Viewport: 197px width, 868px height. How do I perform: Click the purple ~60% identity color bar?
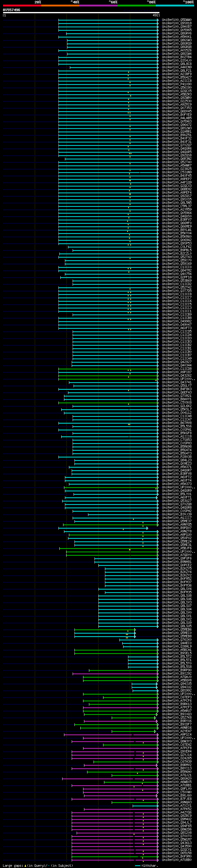(x=99, y=6)
